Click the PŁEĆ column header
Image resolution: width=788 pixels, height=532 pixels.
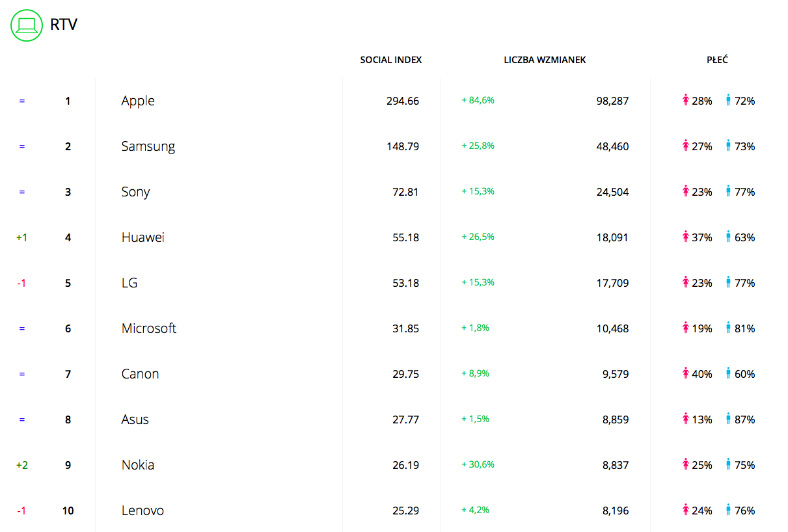click(x=717, y=60)
